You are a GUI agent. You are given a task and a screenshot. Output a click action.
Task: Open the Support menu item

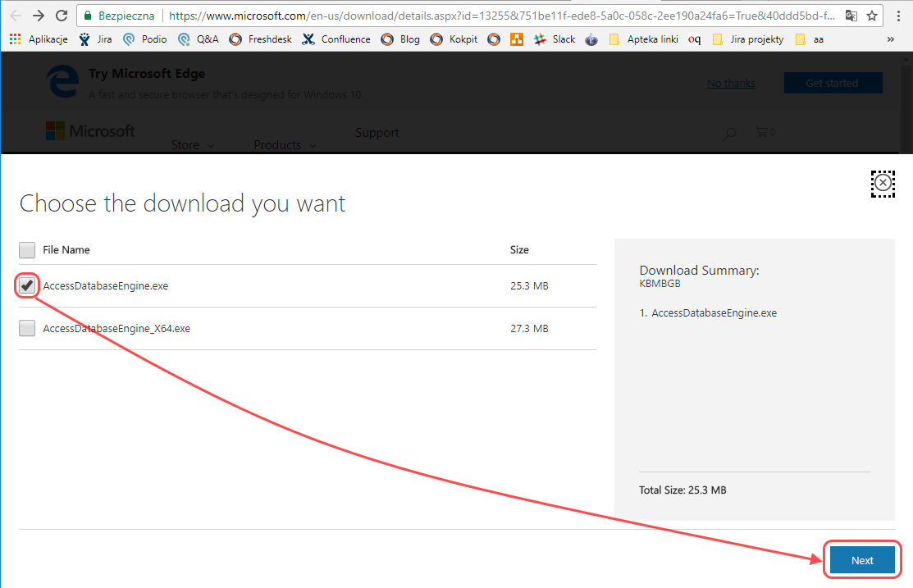tap(377, 133)
